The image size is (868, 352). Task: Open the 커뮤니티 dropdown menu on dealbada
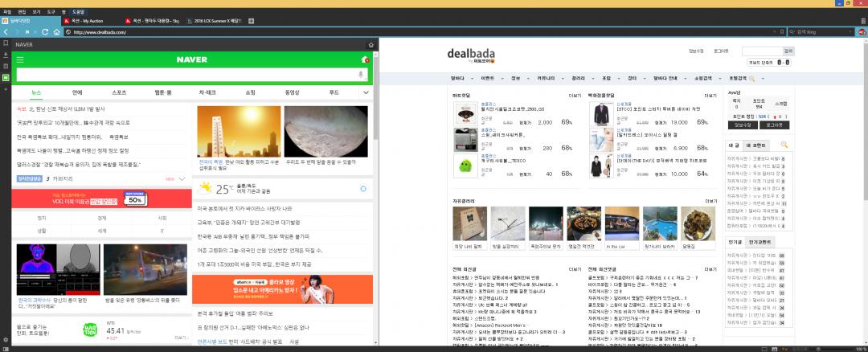(547, 79)
